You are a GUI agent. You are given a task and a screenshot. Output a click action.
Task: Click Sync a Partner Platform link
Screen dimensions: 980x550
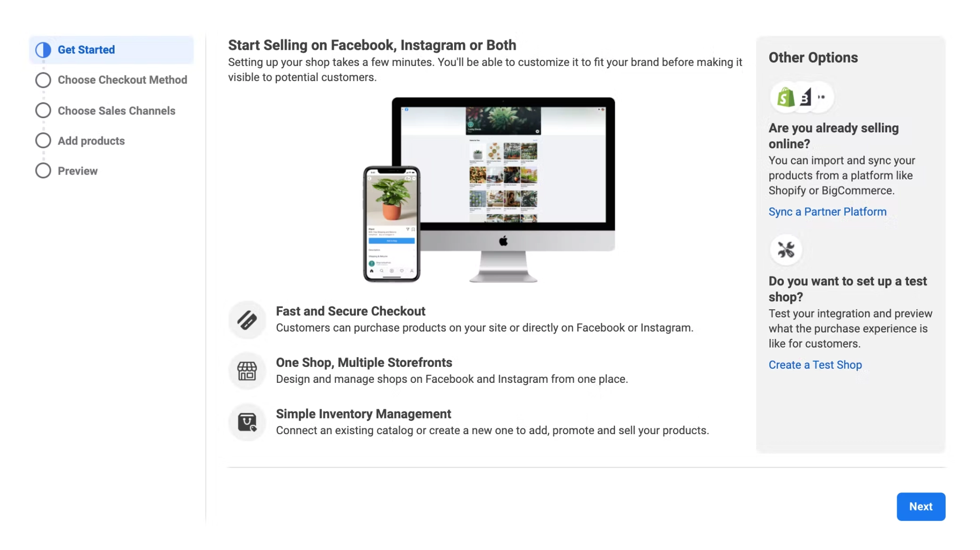click(827, 212)
